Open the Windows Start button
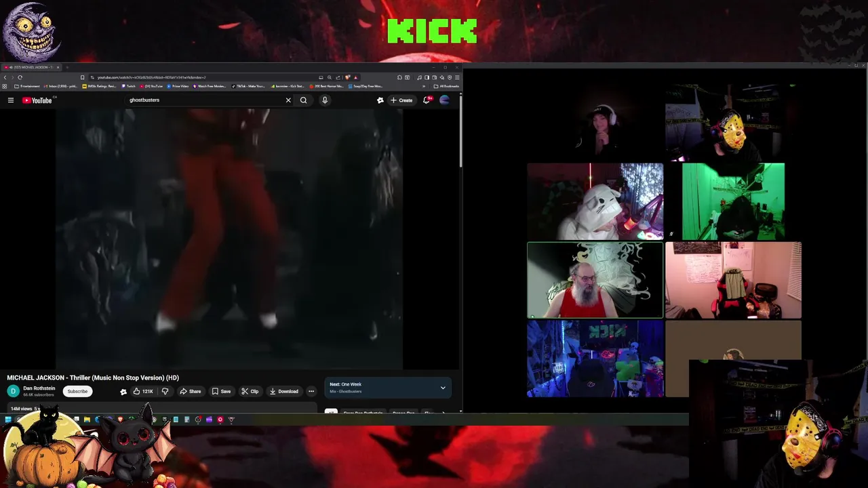868x488 pixels. click(8, 420)
